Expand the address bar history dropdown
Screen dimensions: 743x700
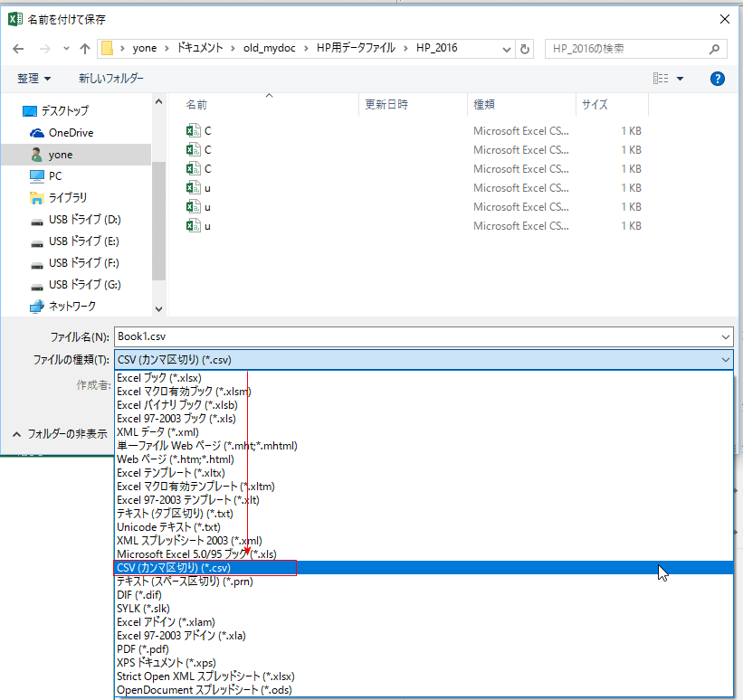coord(507,49)
